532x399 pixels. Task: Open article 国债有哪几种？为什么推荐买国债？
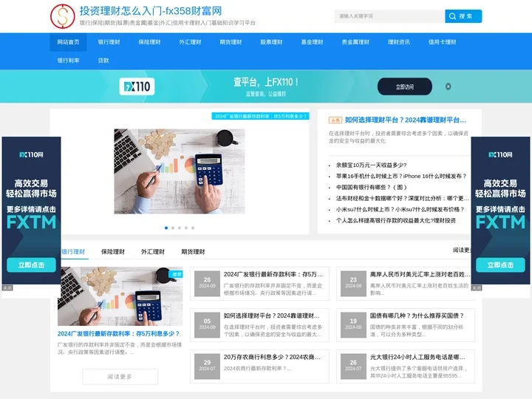point(417,316)
